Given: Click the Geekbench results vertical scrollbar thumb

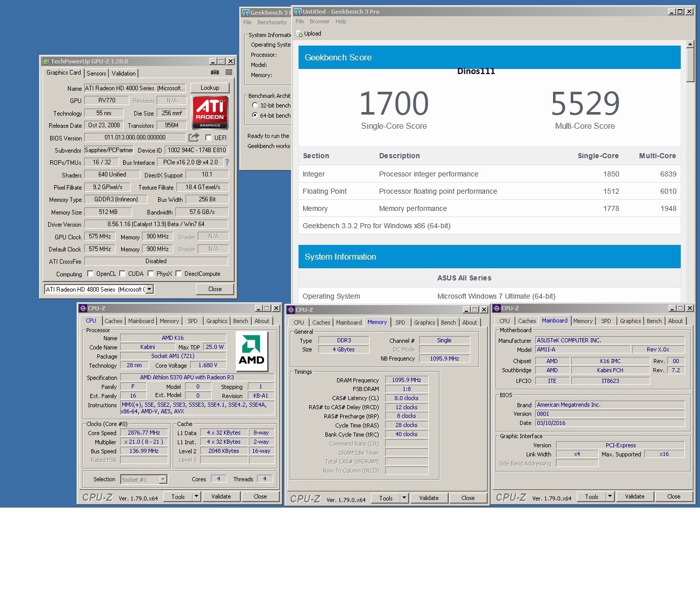Looking at the screenshot, I should [x=690, y=65].
